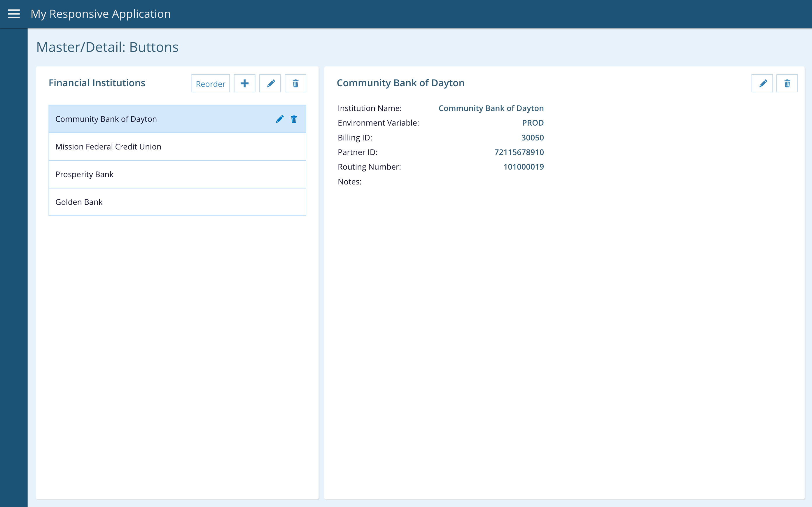
Task: Select Prosperity Bank in the list
Action: coord(85,174)
